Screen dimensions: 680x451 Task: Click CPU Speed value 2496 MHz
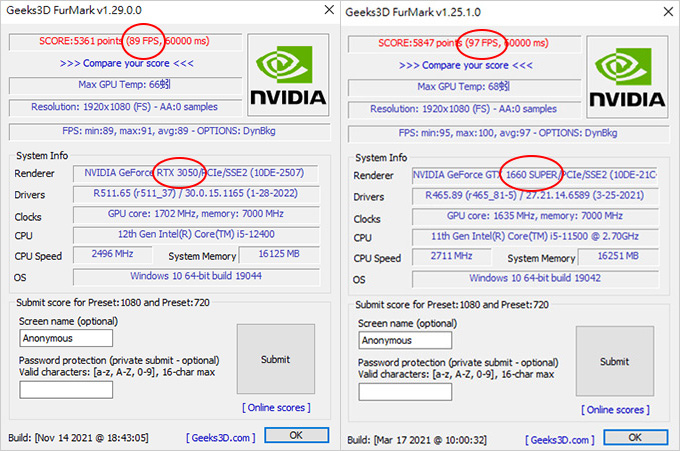click(112, 255)
